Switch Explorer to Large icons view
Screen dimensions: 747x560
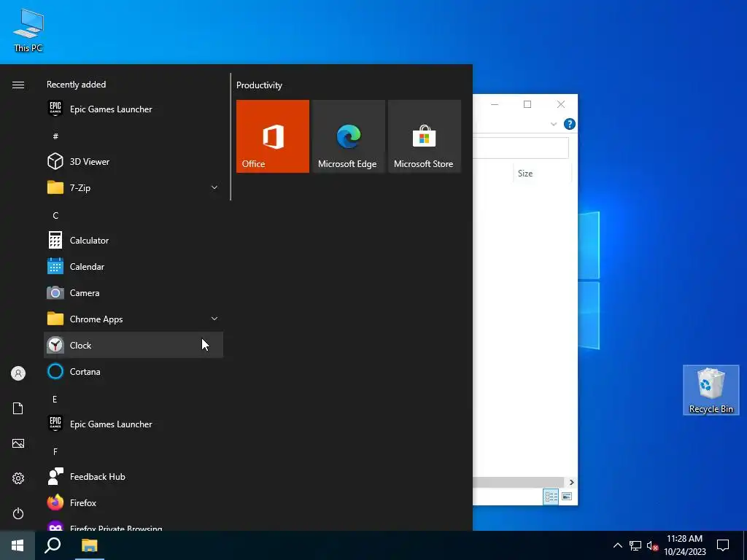pos(566,497)
